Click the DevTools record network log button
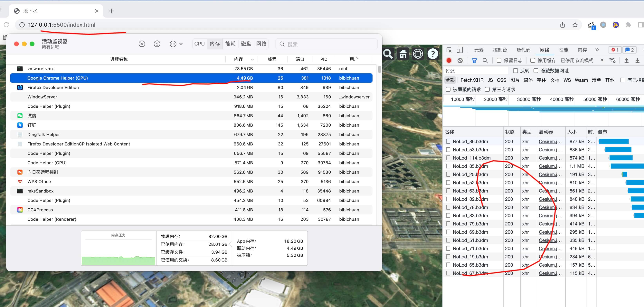Screen dimensions: 644x307 click(449, 60)
